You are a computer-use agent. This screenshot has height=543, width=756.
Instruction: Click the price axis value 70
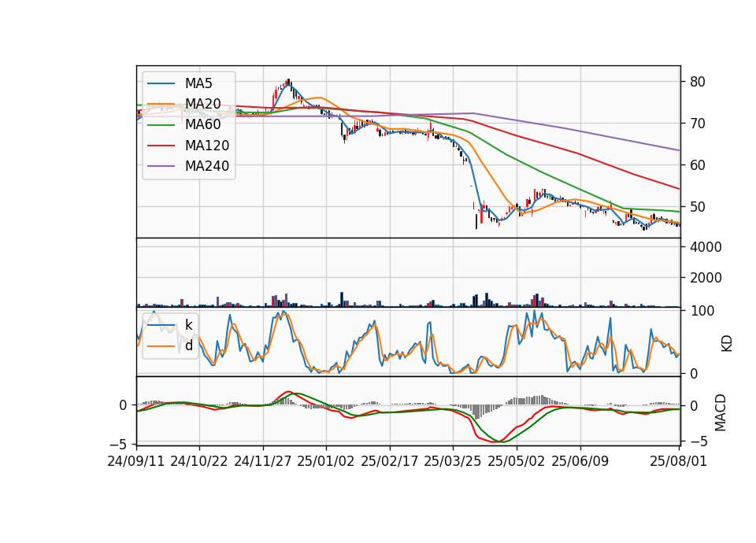(698, 124)
